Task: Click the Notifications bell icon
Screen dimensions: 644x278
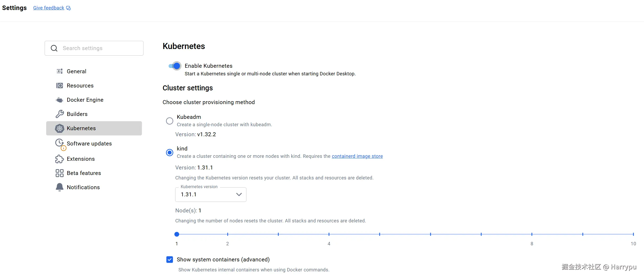Action: [60, 187]
